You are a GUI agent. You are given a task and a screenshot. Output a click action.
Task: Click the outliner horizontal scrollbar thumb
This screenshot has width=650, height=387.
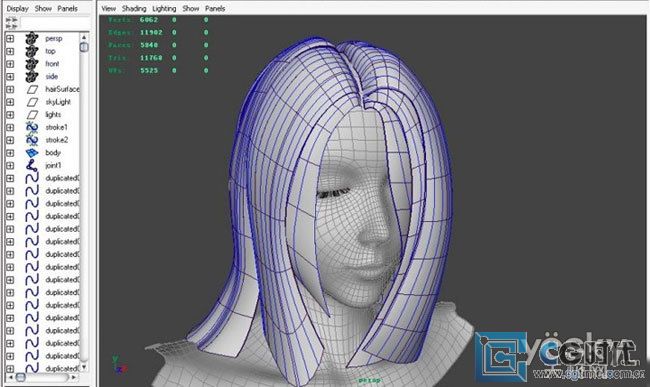pos(20,377)
